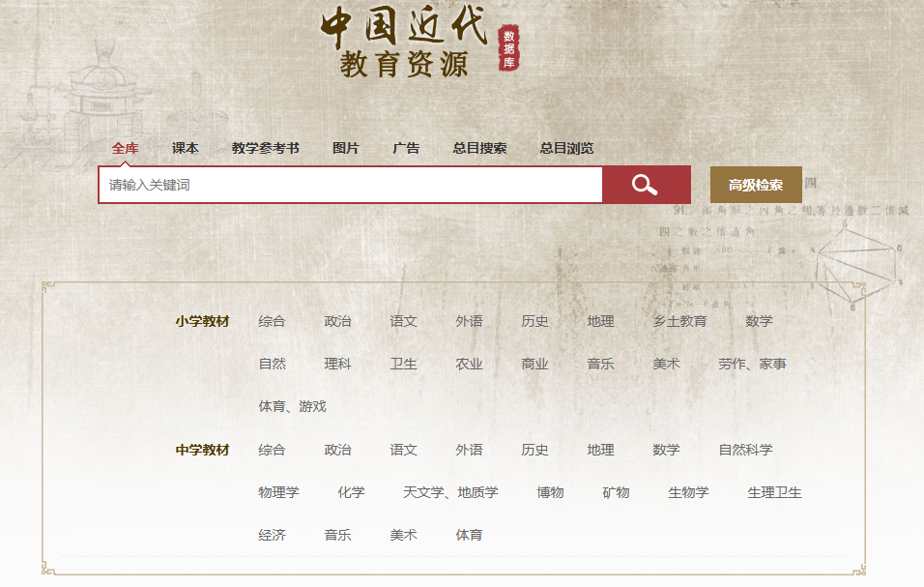Viewport: 924px width, 587px height.
Task: Open 乡土教育 under 小学教材
Action: point(679,321)
